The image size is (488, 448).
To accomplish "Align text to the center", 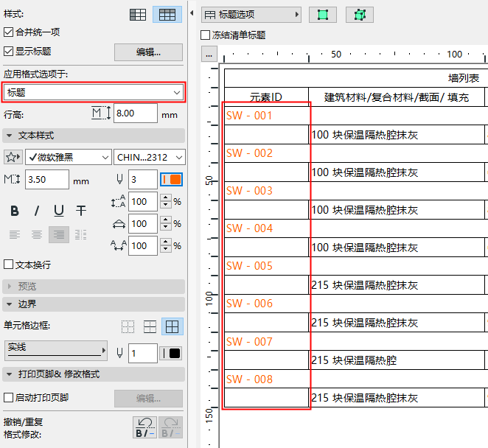I will pyautogui.click(x=37, y=234).
